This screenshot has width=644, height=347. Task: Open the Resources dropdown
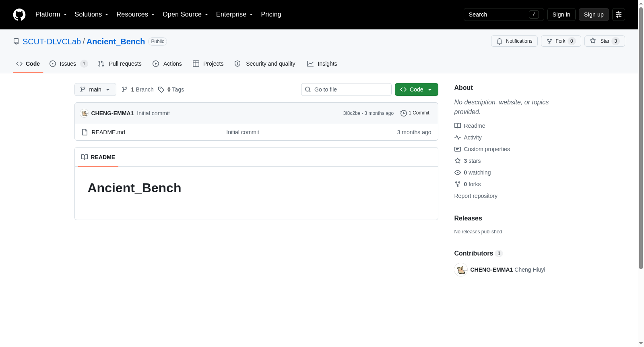point(136,15)
